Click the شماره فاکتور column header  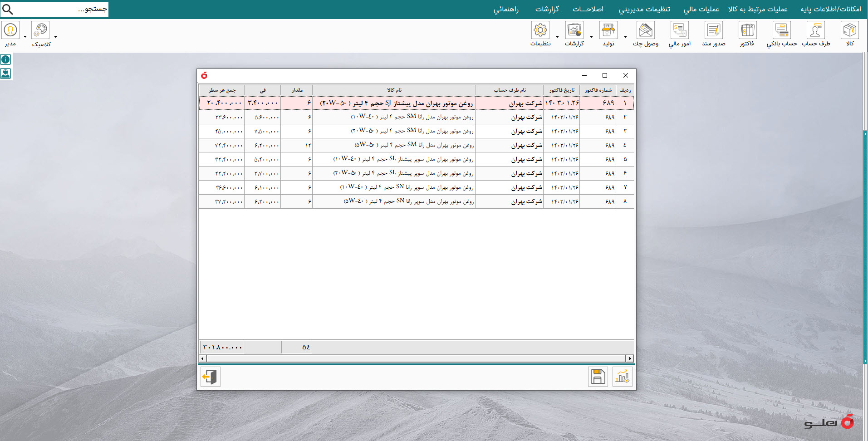click(x=598, y=90)
